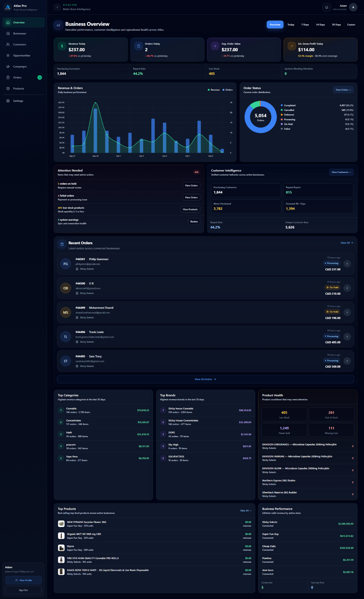
Task: Toggle the Revenue legend in chart
Action: pos(214,90)
